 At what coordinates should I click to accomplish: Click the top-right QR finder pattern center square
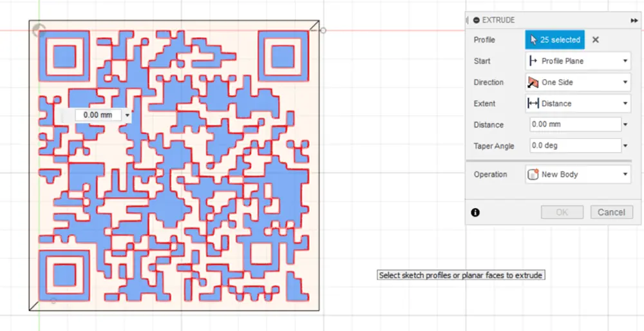[x=283, y=56]
